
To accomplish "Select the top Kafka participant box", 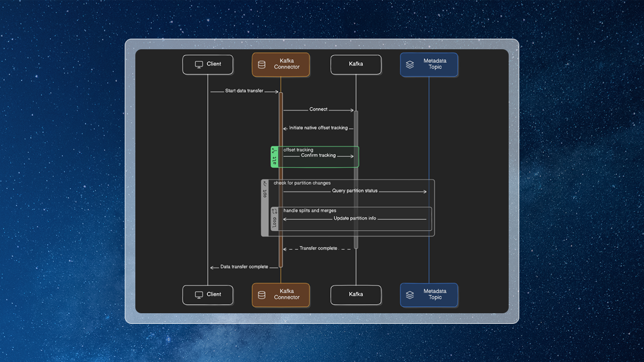I will [x=356, y=64].
